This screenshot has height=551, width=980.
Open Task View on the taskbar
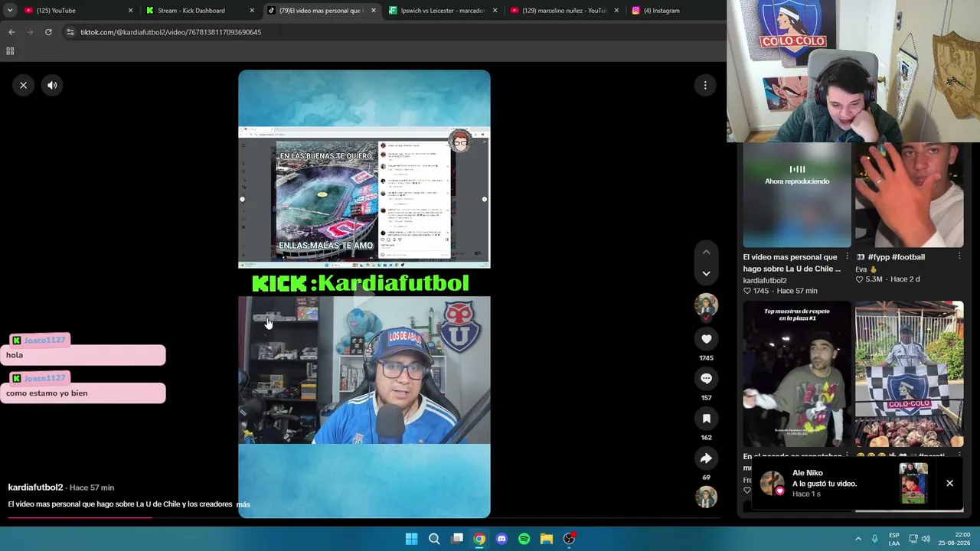[457, 539]
